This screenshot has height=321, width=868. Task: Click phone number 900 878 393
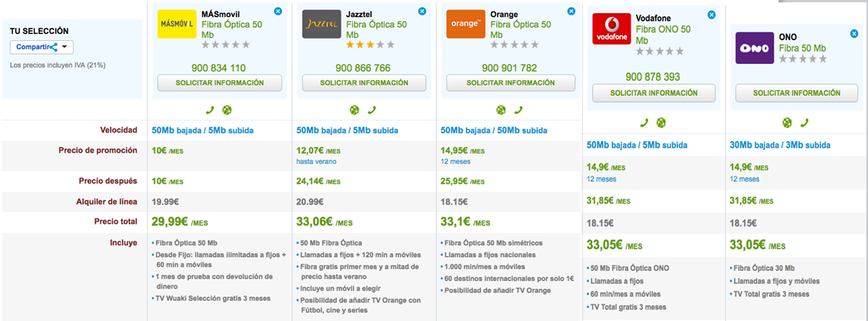pyautogui.click(x=653, y=76)
